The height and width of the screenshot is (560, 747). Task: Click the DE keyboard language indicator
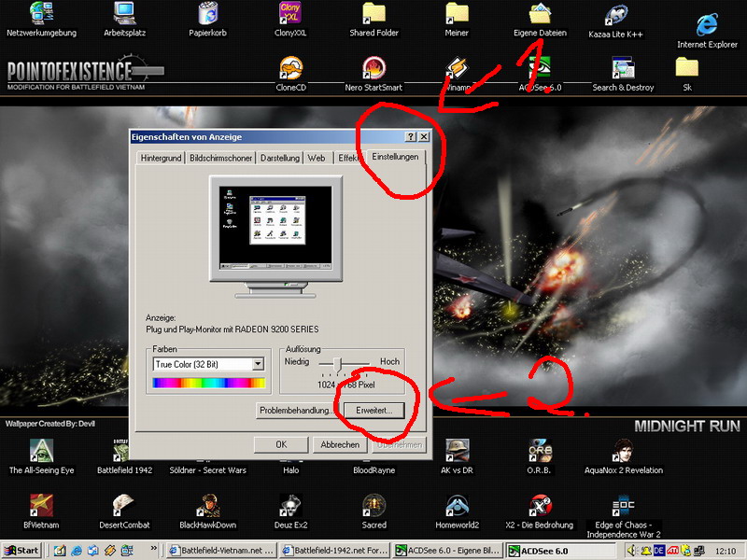pos(659,551)
